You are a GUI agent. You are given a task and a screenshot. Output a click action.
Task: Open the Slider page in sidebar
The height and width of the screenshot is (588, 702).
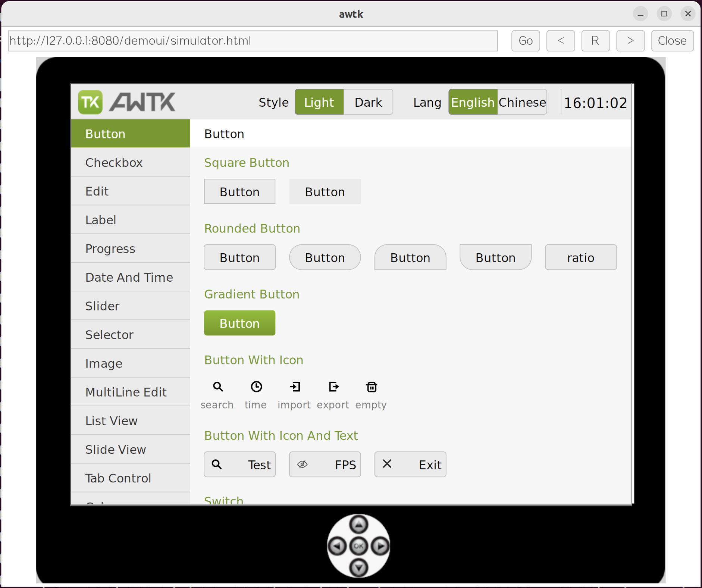pyautogui.click(x=131, y=306)
